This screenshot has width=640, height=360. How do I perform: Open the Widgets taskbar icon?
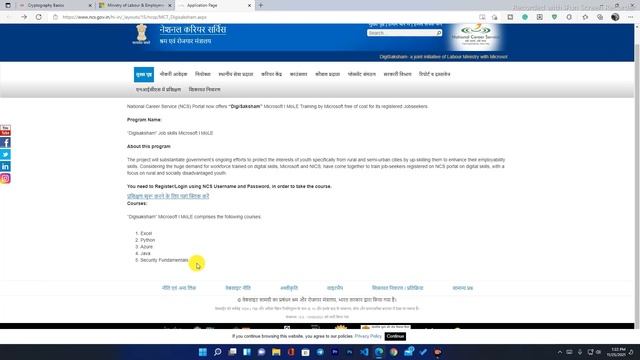coord(247,352)
